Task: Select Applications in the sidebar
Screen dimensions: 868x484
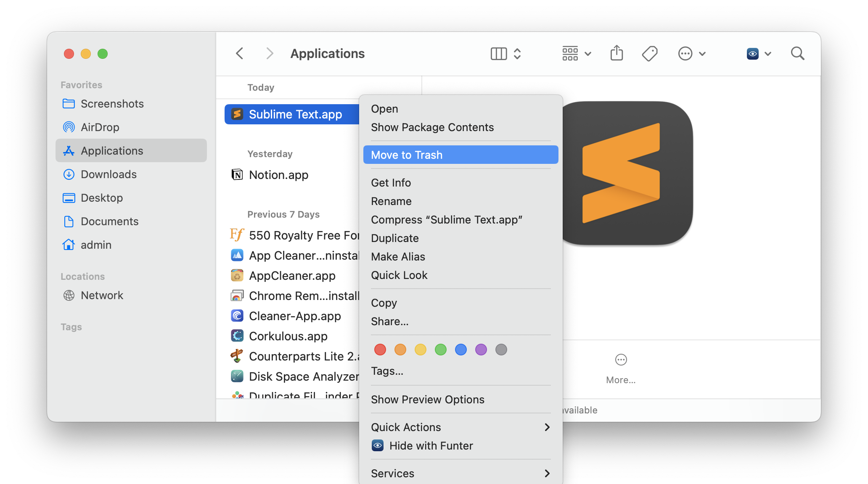Action: coord(131,151)
